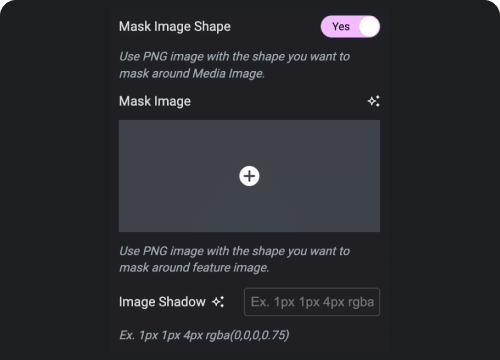500x360 pixels.
Task: Toggle off the Mask Image Shape switch
Action: click(350, 26)
